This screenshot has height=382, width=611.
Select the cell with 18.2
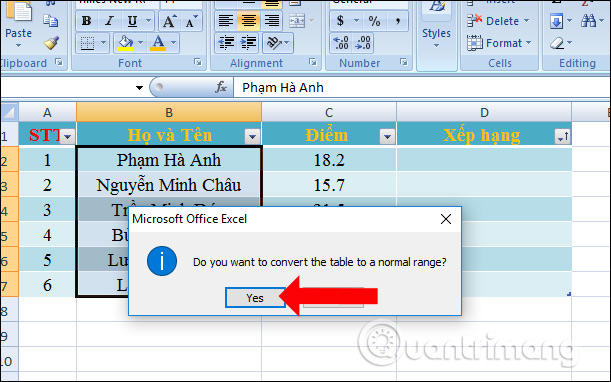[329, 160]
